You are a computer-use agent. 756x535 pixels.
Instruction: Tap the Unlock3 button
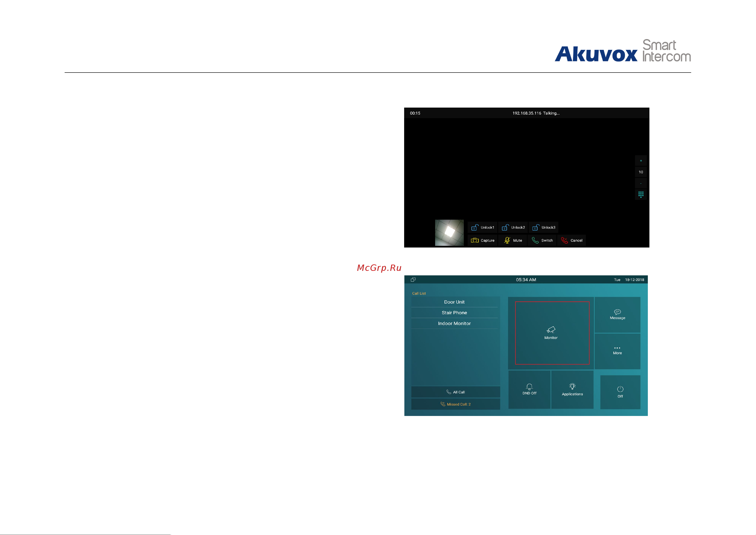tap(544, 228)
